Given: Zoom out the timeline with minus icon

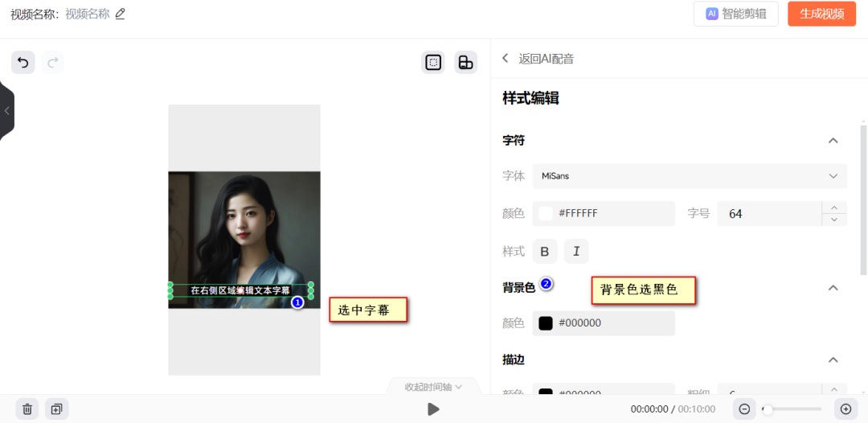Looking at the screenshot, I should pos(744,409).
